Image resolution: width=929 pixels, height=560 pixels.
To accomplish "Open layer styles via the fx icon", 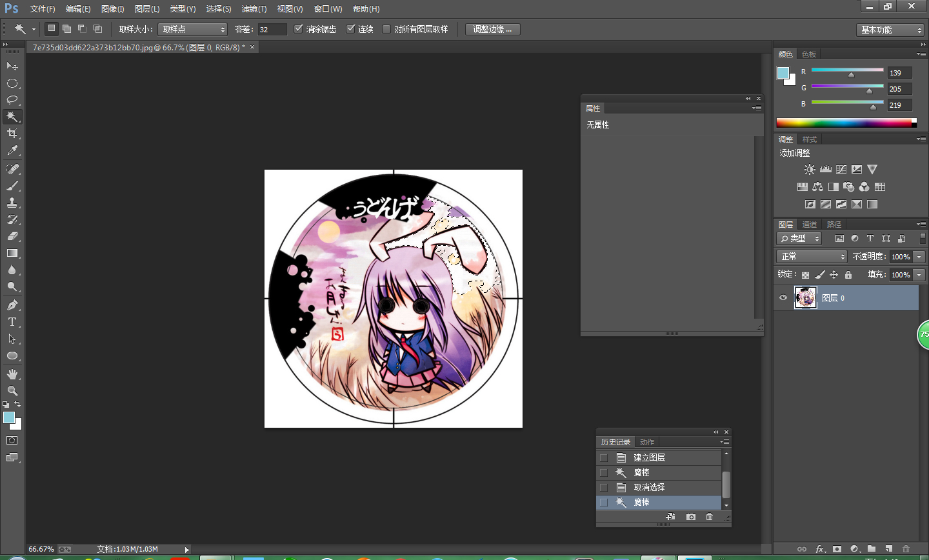I will coord(820,549).
